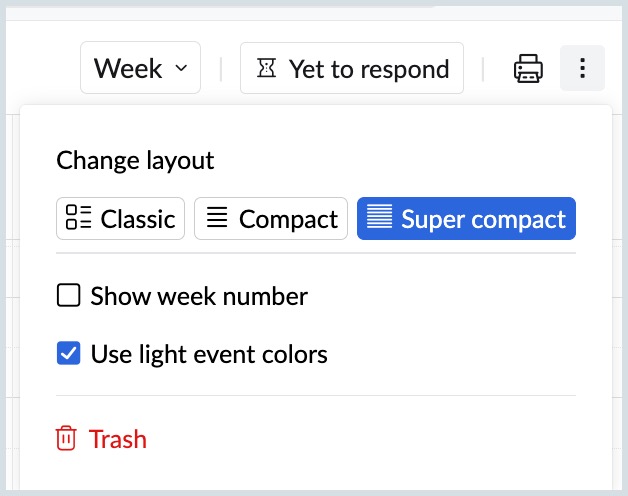The height and width of the screenshot is (496, 628).
Task: Click the Use light event colors label
Action: point(209,353)
